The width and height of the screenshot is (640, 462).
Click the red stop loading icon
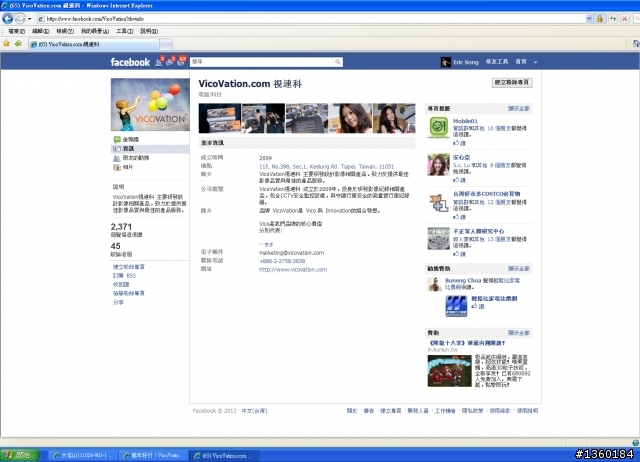pyautogui.click(x=624, y=19)
